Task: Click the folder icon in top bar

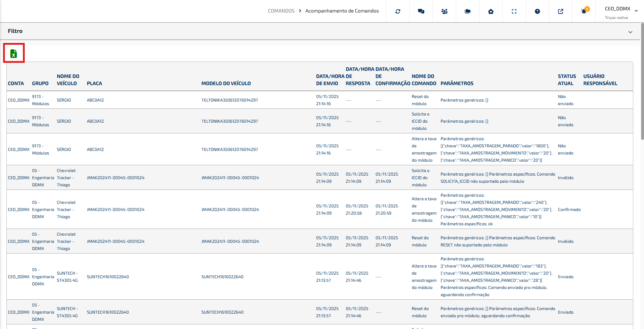Action: [468, 11]
